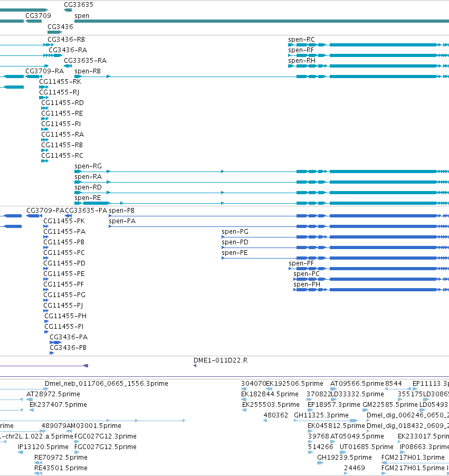Click the FGM217H01.3prime EST label
Screen dimensions: 449x476
413,458
